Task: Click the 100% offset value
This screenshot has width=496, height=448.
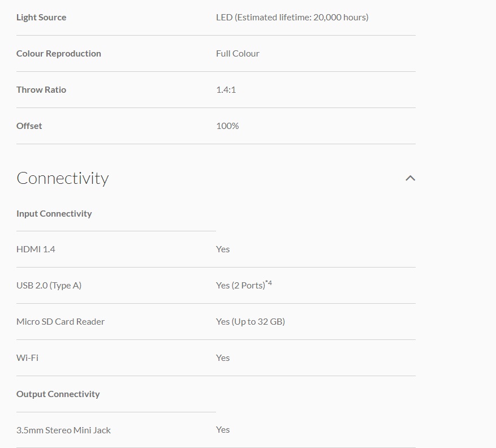Action: [227, 126]
